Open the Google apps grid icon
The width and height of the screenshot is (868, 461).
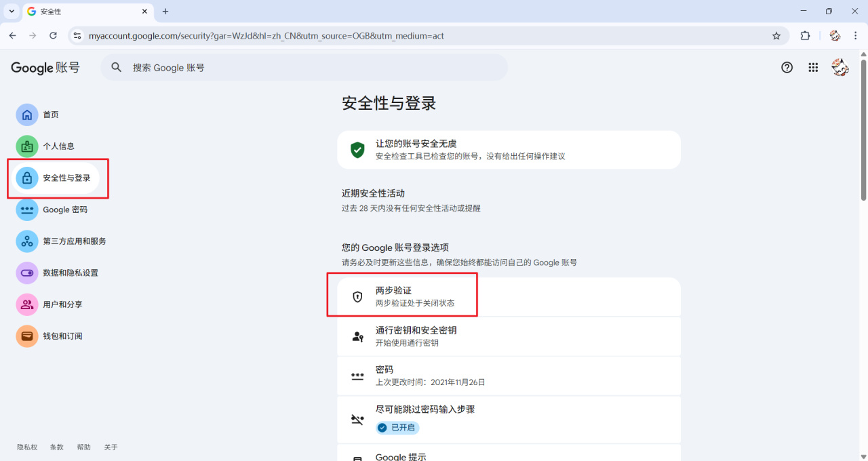pos(813,67)
